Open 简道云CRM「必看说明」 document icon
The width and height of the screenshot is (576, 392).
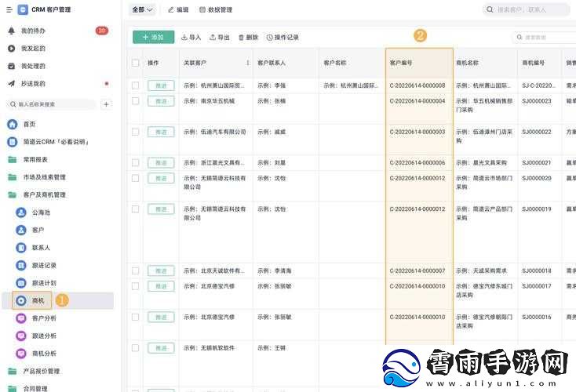coord(12,142)
